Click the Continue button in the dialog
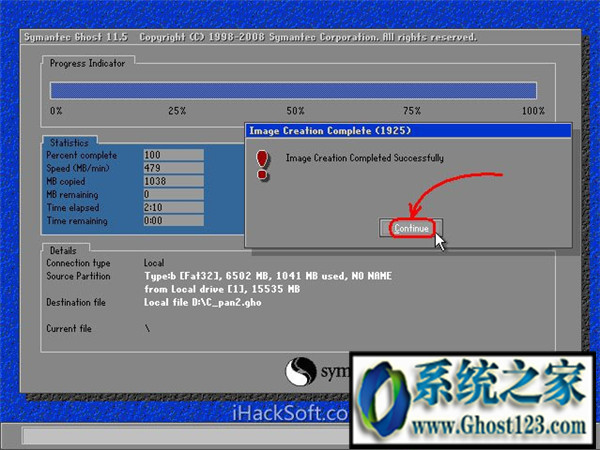The height and width of the screenshot is (450, 600). 411,228
